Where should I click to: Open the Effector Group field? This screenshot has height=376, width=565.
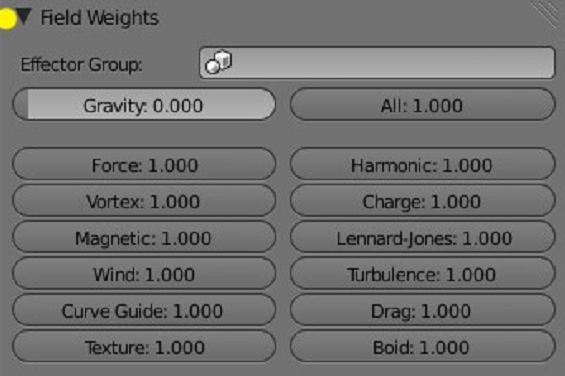tap(377, 63)
